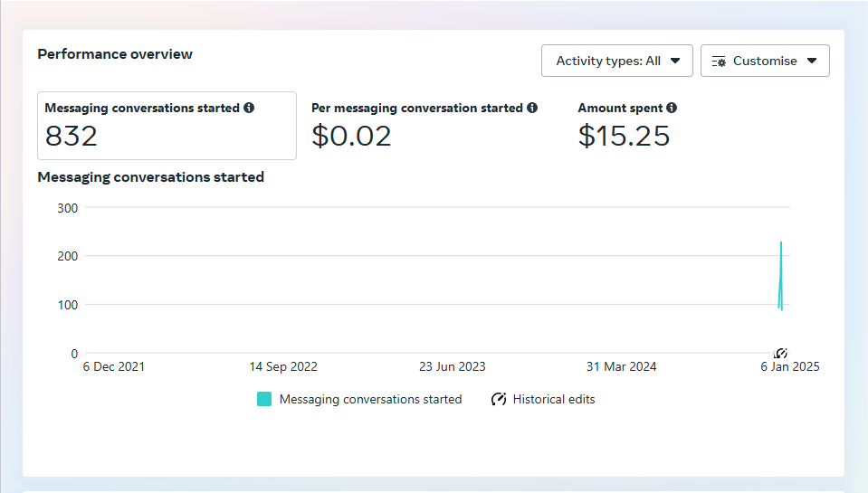Select the Messaging conversations started metric card

click(x=167, y=126)
